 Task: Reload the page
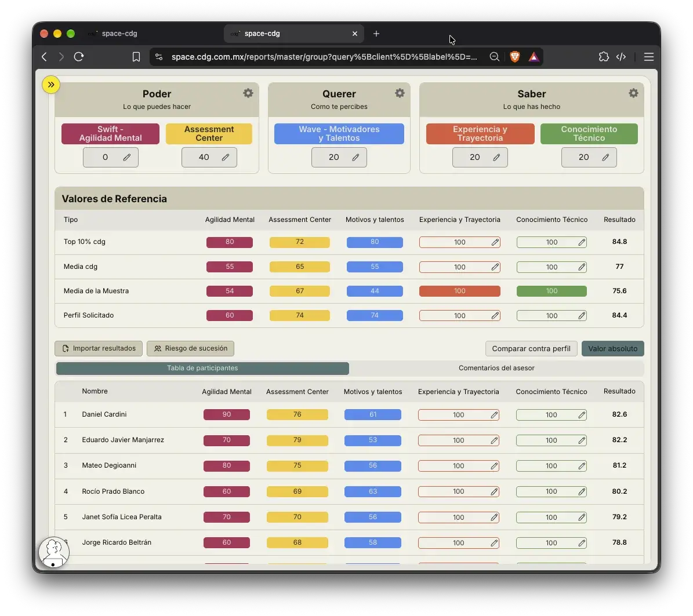(x=79, y=57)
